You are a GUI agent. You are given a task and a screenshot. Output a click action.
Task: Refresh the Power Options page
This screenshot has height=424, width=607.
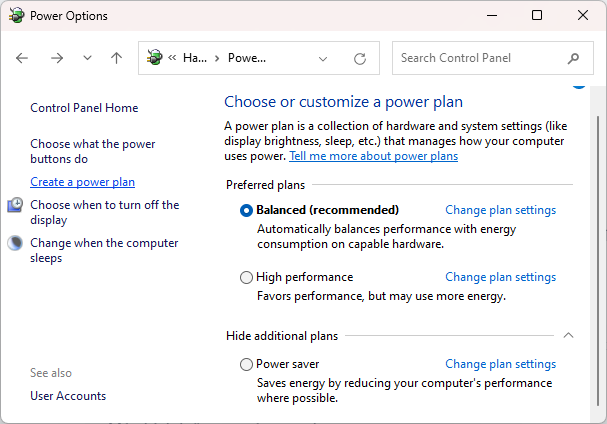(360, 58)
